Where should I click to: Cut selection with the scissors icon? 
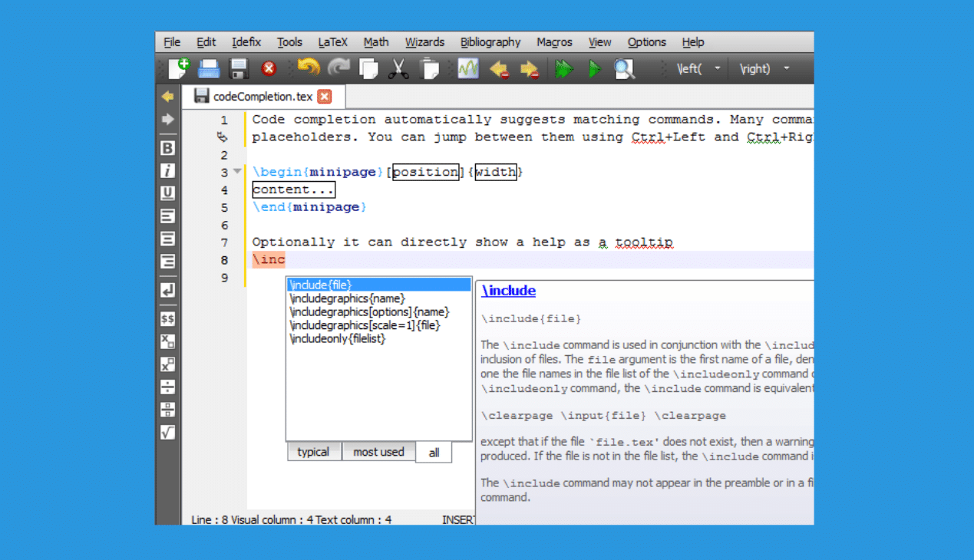(x=398, y=69)
